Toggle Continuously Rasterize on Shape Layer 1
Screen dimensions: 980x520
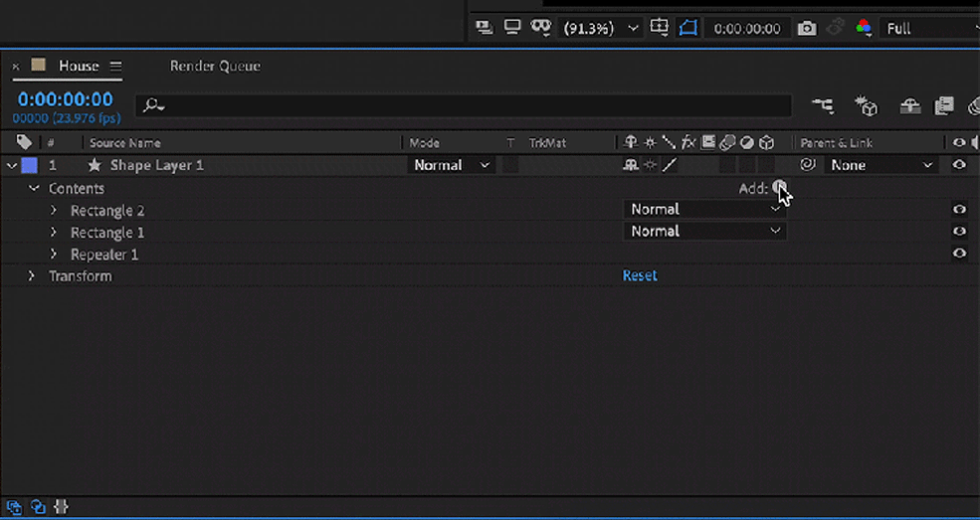tap(650, 165)
